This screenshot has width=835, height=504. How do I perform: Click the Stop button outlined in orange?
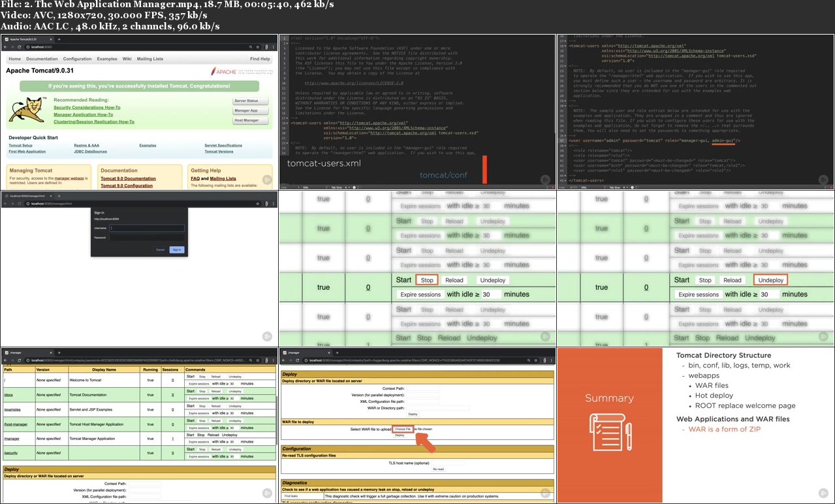427,280
